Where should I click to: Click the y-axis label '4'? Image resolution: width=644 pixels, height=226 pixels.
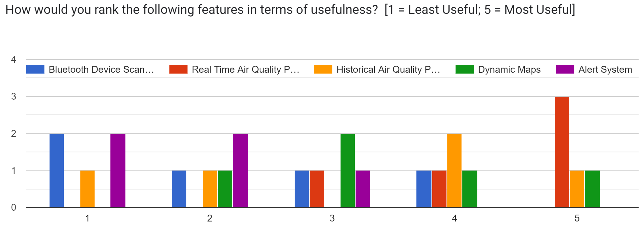click(13, 59)
